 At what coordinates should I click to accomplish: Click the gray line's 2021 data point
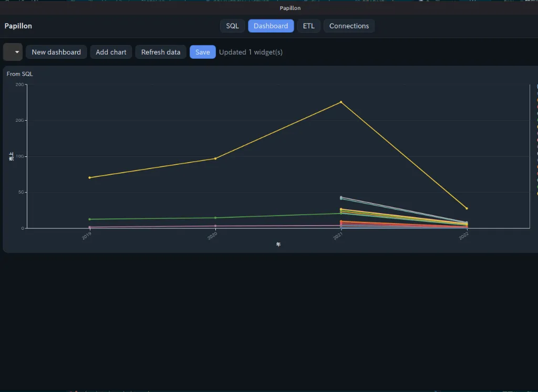[x=340, y=197]
